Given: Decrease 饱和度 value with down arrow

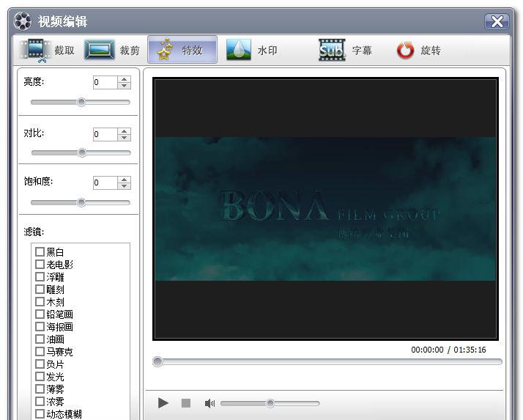Looking at the screenshot, I should 124,185.
